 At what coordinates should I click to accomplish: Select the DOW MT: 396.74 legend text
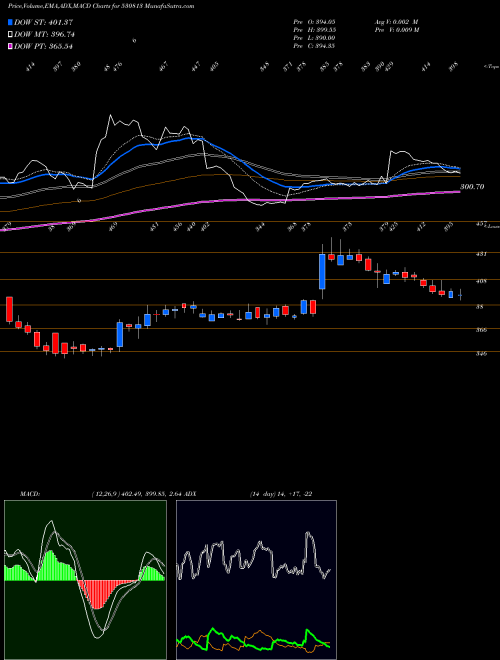[44, 34]
